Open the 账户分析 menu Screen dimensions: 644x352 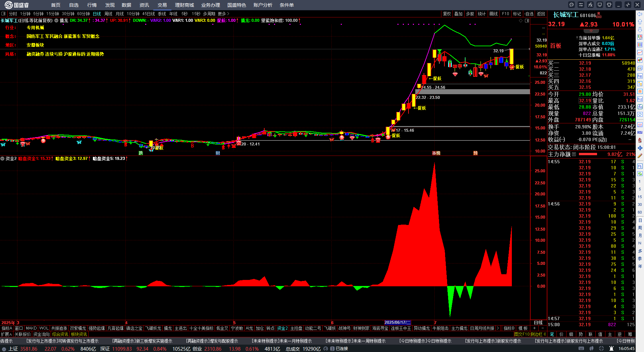[x=263, y=5]
